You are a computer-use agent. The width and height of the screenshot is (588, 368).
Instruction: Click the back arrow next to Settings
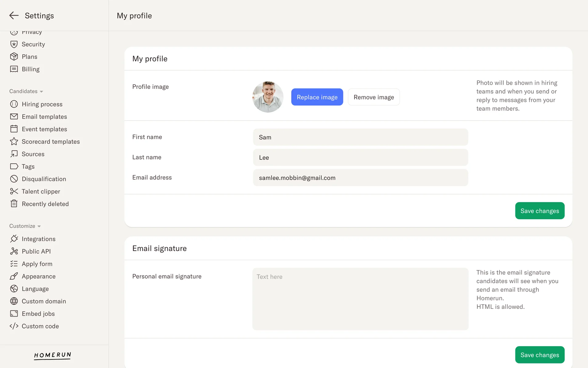pos(14,16)
